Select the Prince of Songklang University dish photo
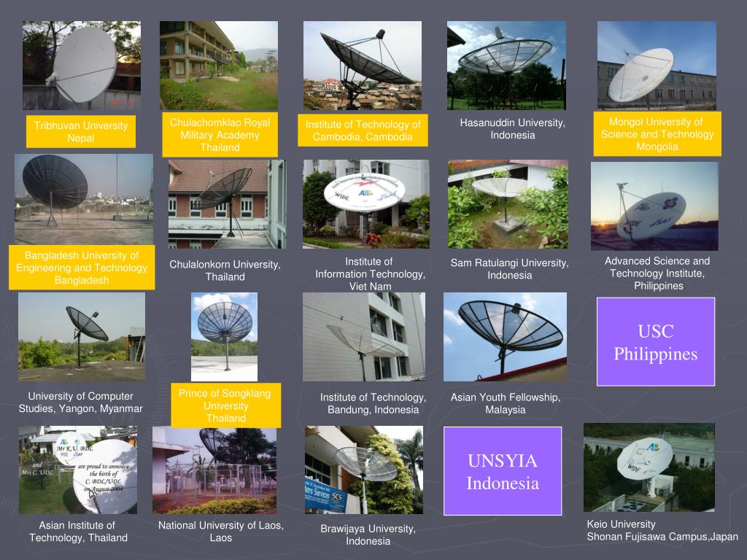747x560 pixels. pyautogui.click(x=225, y=337)
